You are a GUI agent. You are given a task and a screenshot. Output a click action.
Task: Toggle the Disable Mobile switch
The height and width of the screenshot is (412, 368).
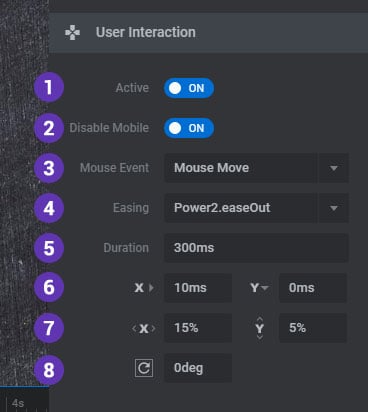point(189,128)
